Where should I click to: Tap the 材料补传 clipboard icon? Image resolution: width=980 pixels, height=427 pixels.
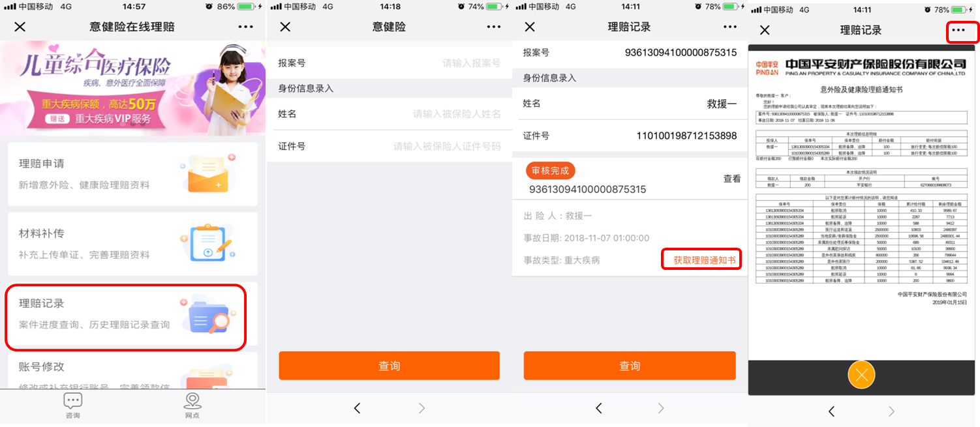coord(207,243)
